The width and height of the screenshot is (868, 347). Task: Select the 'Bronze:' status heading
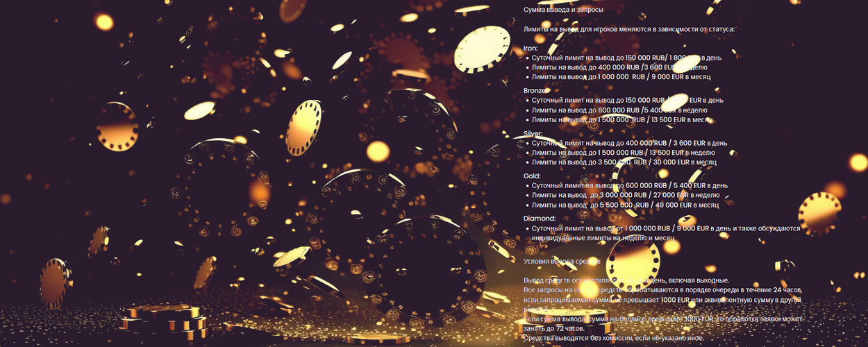point(535,91)
